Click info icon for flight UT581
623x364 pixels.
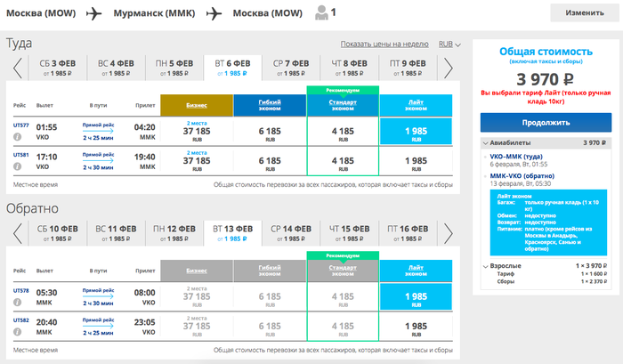18,166
